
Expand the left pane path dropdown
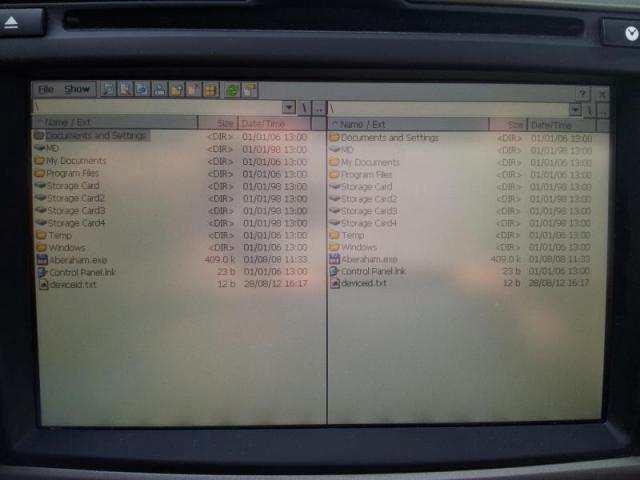coord(289,108)
